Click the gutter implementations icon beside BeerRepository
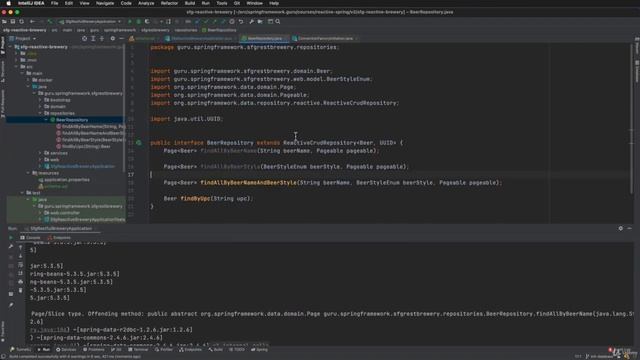640x360 pixels. (x=139, y=143)
